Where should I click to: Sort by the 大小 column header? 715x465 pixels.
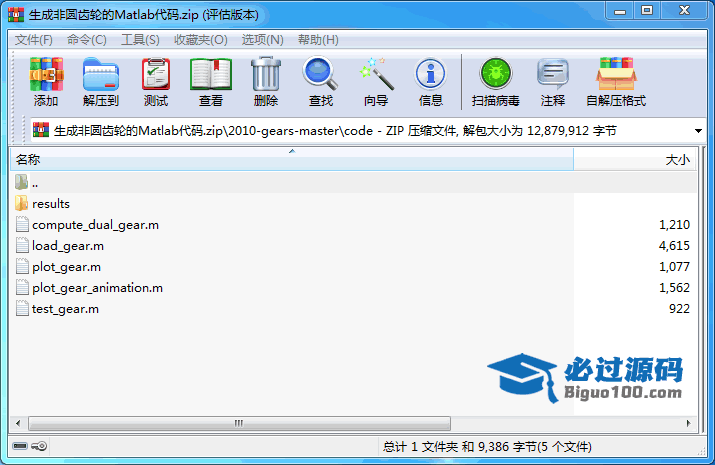635,160
